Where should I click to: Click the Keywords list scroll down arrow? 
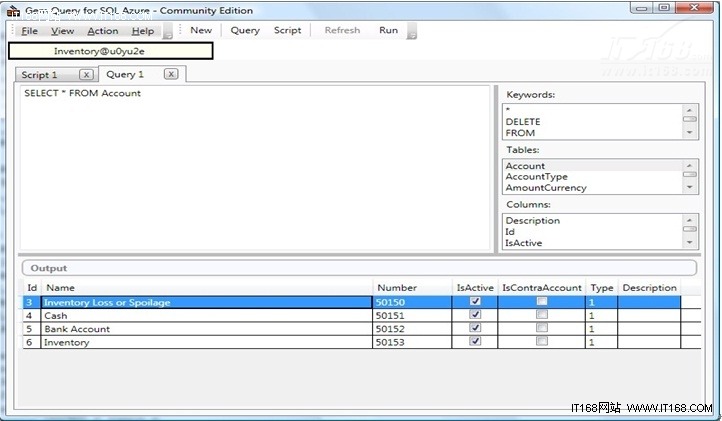click(x=689, y=133)
